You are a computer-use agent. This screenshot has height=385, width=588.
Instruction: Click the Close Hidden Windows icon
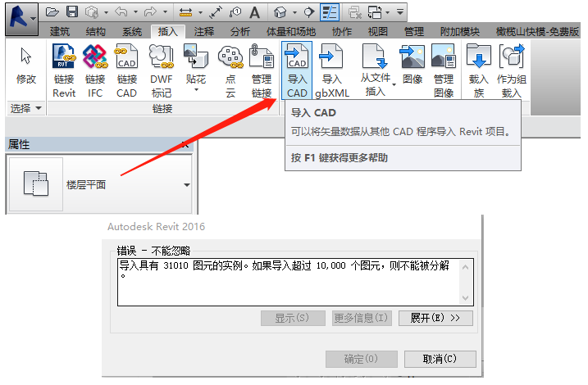(355, 12)
